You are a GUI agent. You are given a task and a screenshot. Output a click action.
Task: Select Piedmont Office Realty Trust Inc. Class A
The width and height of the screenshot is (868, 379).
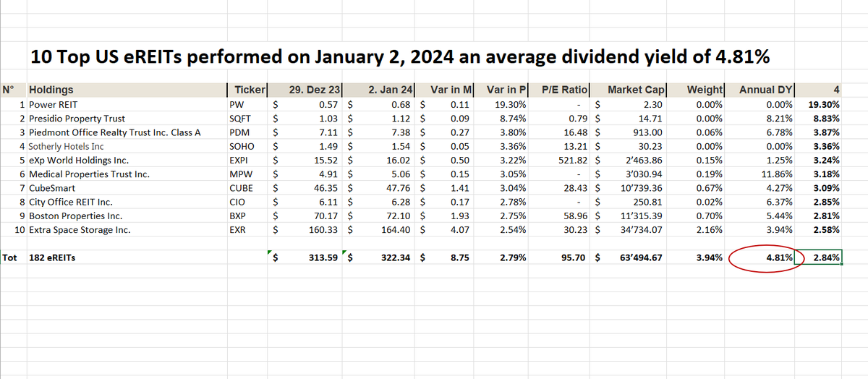pyautogui.click(x=127, y=132)
